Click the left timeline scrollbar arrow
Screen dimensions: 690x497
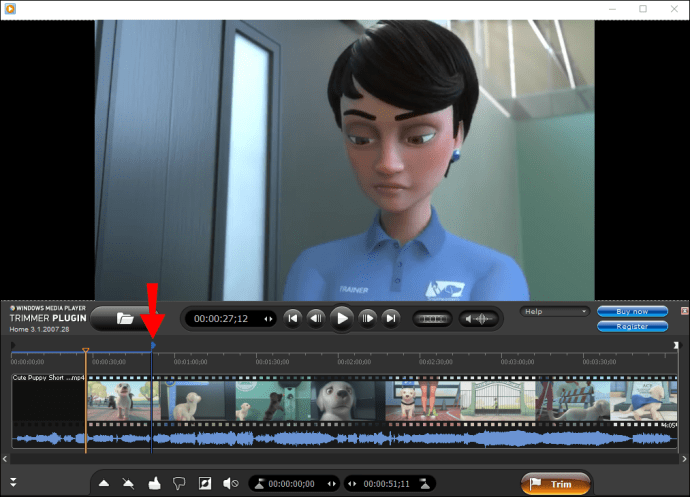click(5, 459)
